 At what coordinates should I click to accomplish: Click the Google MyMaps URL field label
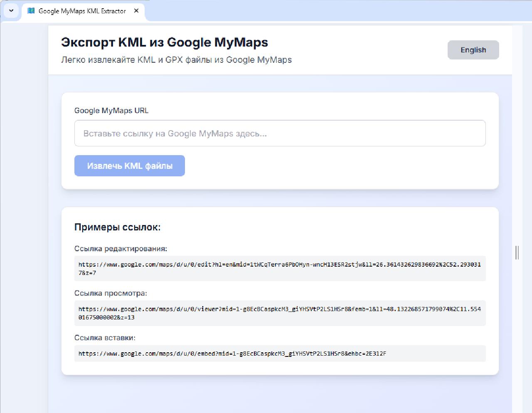point(111,111)
